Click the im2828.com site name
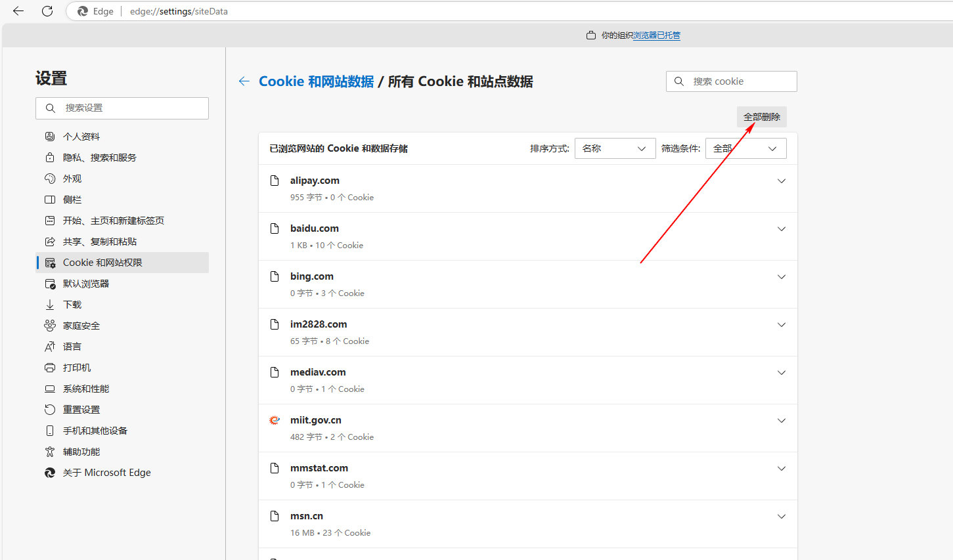 319,324
